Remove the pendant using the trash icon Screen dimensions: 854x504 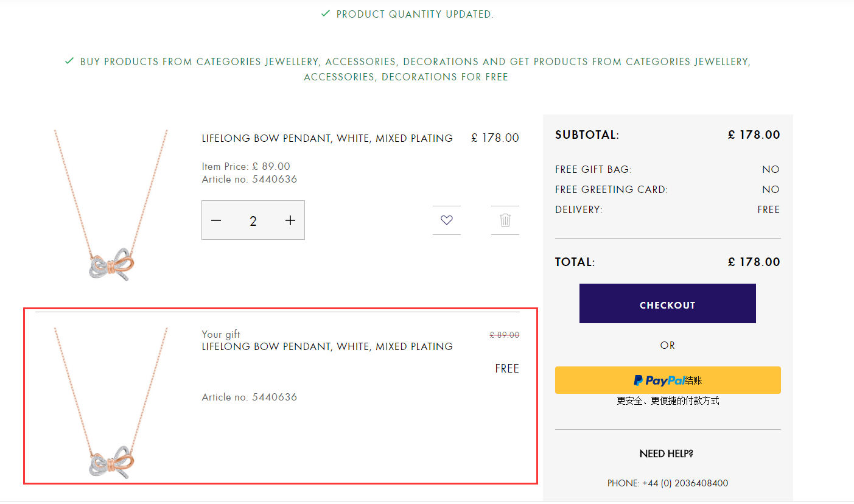[505, 220]
